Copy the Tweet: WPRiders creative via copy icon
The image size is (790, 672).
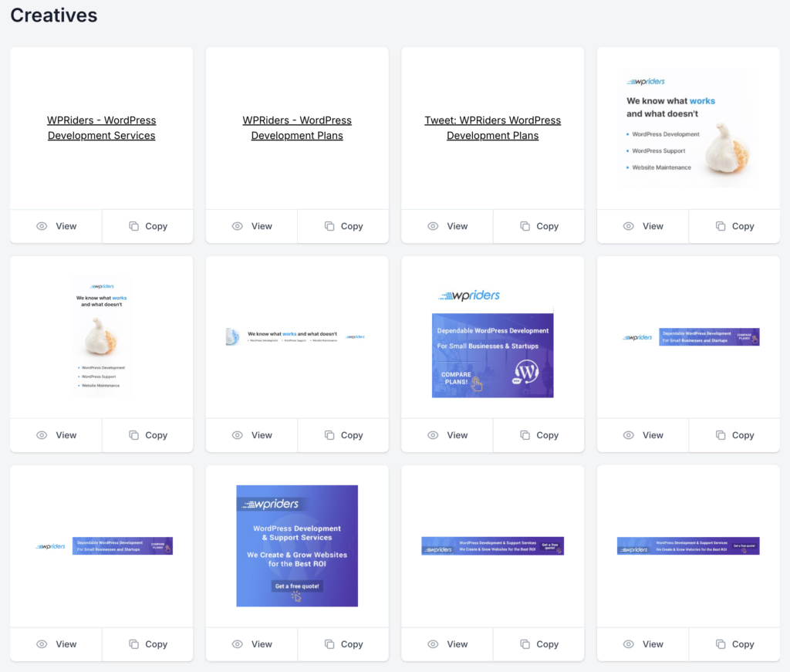pyautogui.click(x=525, y=226)
